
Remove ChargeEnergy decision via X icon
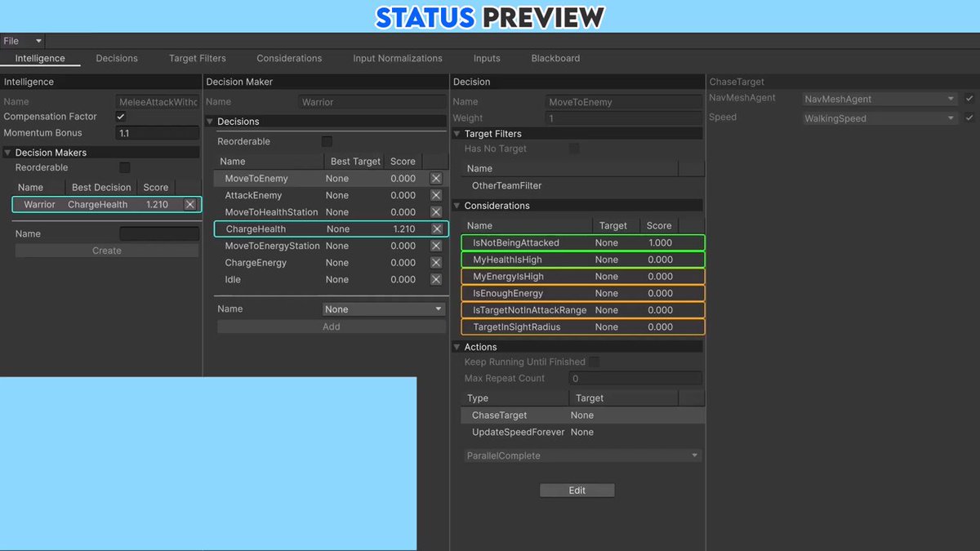[x=436, y=263]
